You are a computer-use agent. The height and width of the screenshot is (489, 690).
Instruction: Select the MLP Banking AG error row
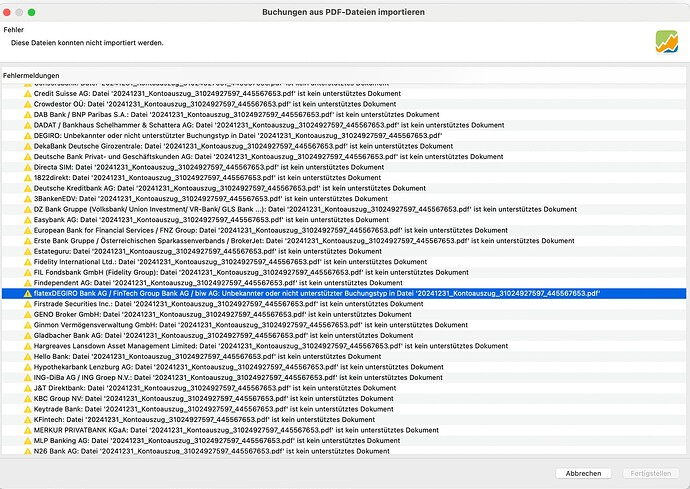click(x=344, y=441)
